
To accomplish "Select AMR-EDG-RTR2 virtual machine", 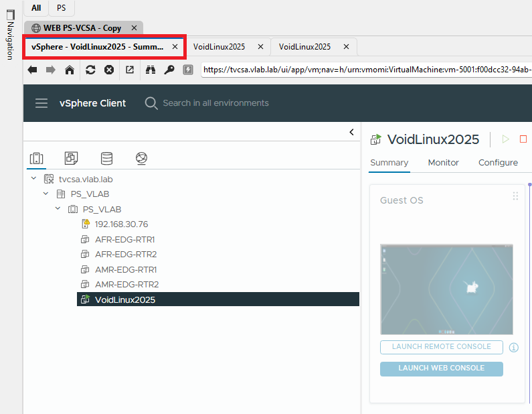I will tap(127, 285).
